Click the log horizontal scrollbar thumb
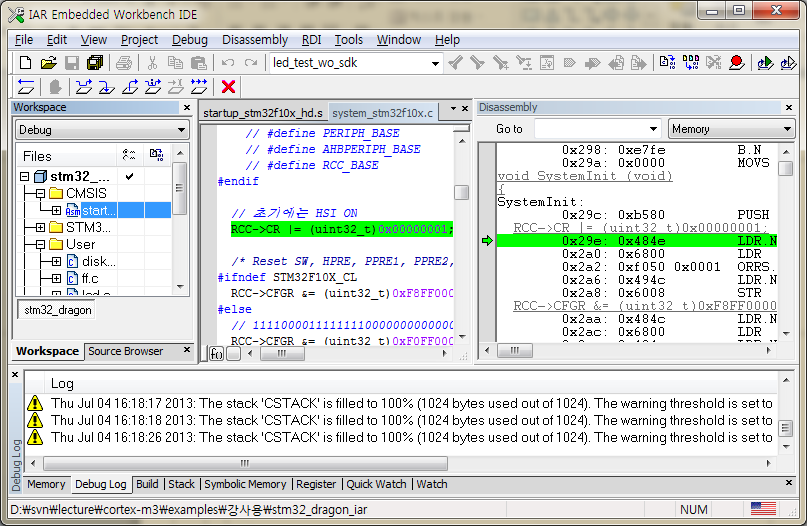The width and height of the screenshot is (807, 526). 245,463
